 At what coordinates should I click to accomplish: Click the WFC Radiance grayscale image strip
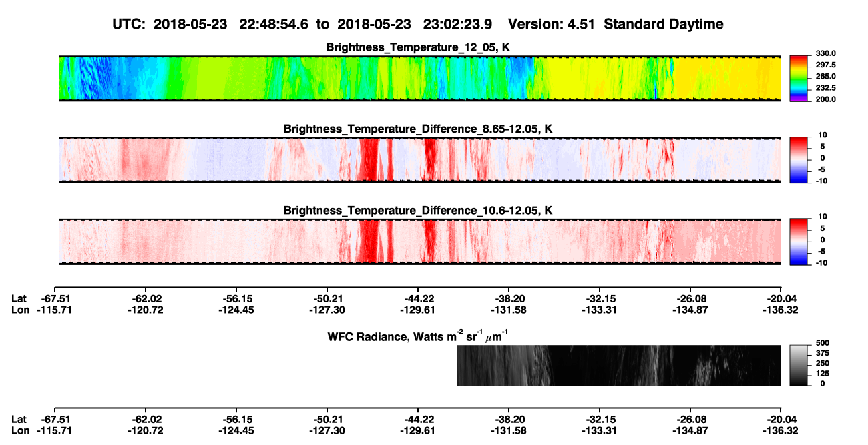click(619, 365)
